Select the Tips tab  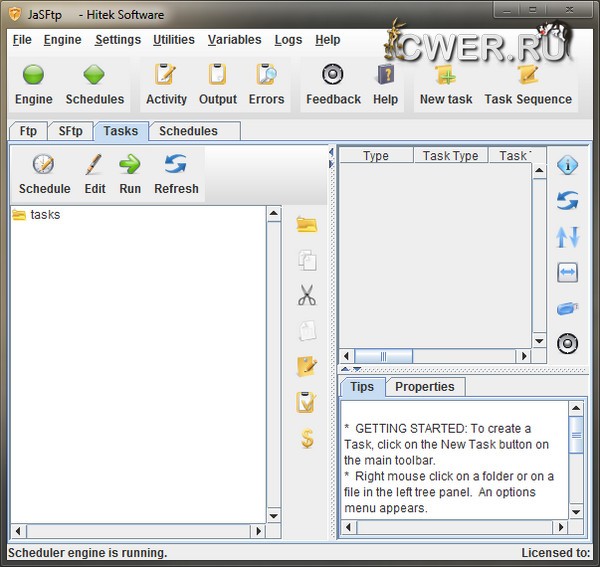point(362,387)
